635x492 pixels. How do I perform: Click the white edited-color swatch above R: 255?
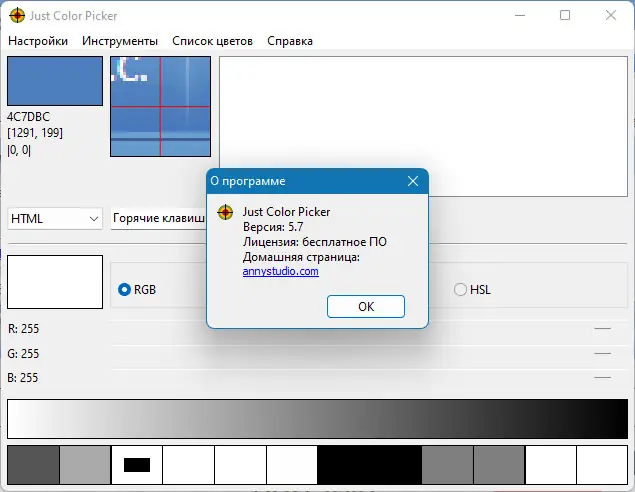pyautogui.click(x=55, y=282)
